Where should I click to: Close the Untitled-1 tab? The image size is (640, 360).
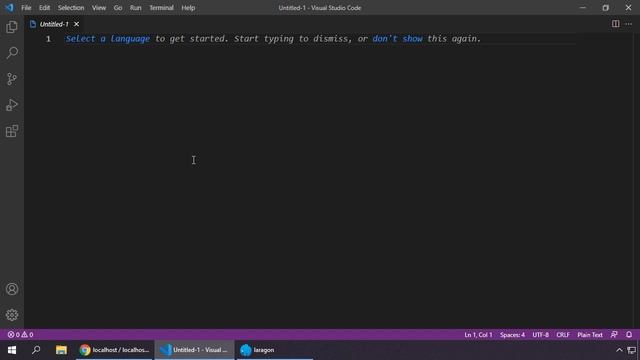coord(76,24)
